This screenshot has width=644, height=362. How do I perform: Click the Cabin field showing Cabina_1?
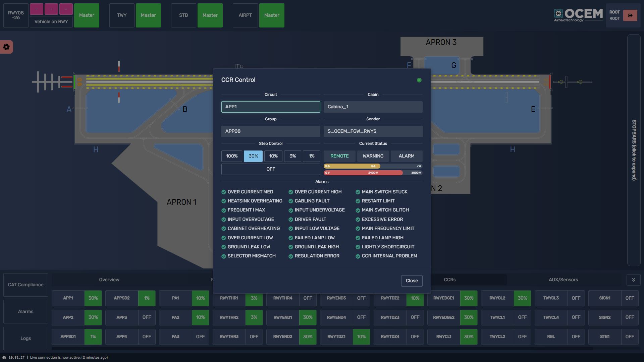[x=373, y=107]
